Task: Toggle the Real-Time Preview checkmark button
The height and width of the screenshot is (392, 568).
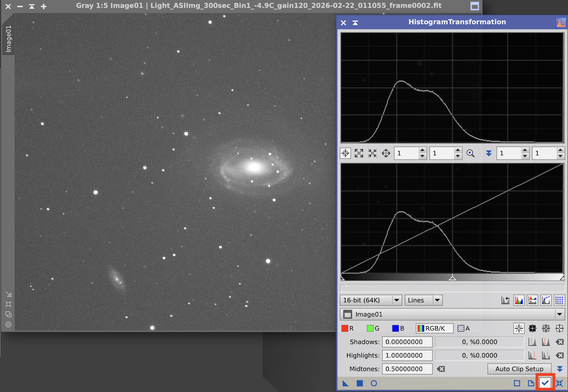Action: pyautogui.click(x=545, y=383)
